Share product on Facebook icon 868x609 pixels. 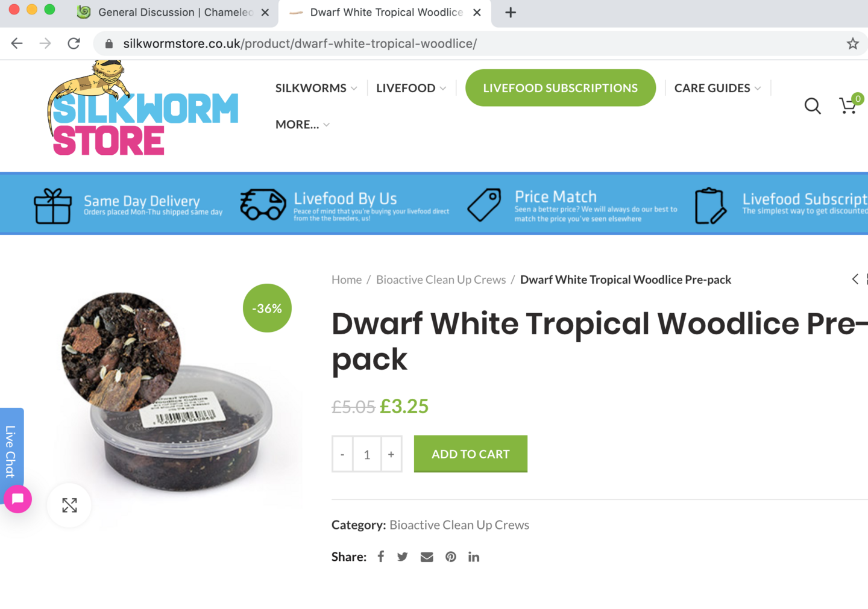click(381, 557)
